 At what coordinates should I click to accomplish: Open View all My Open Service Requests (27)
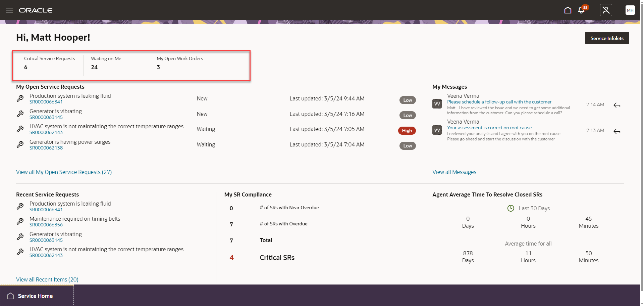pyautogui.click(x=64, y=172)
